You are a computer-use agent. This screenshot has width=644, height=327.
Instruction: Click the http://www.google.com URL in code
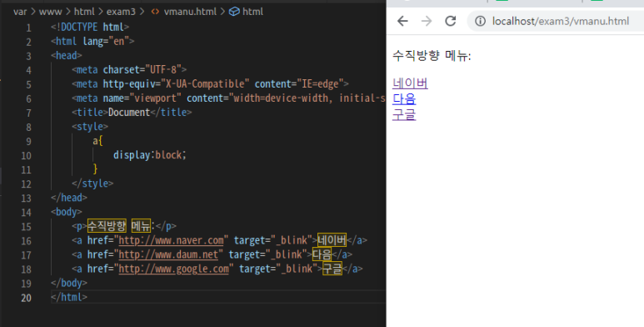point(174,269)
